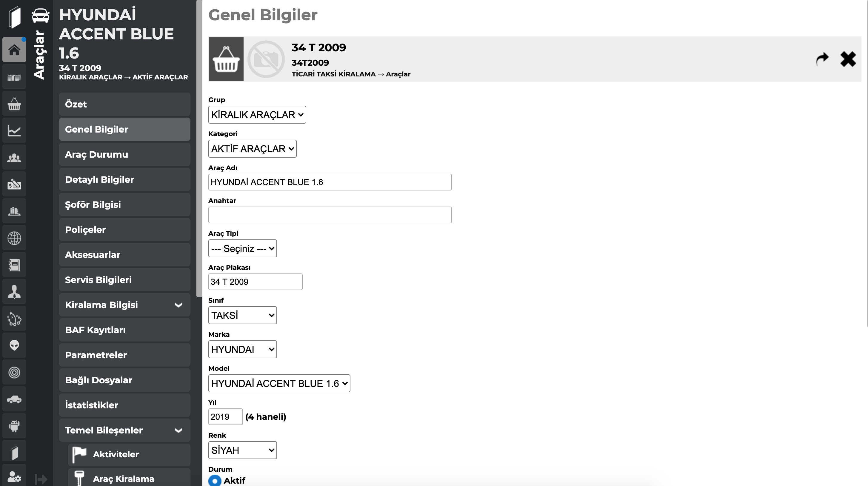Open the globe icon in sidebar

point(14,238)
